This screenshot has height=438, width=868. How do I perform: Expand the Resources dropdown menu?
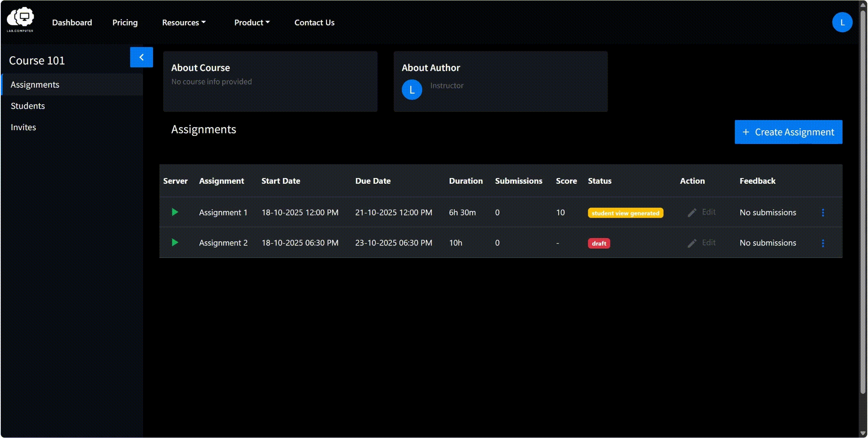184,23
